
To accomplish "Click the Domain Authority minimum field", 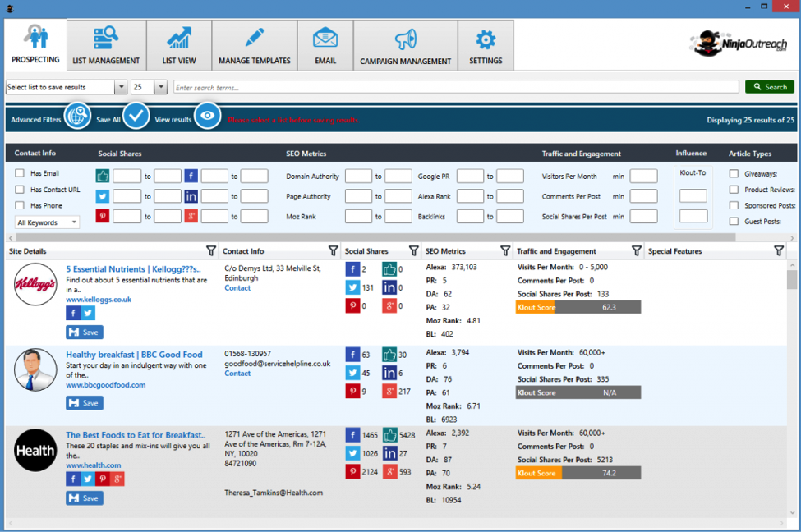I will coord(359,177).
